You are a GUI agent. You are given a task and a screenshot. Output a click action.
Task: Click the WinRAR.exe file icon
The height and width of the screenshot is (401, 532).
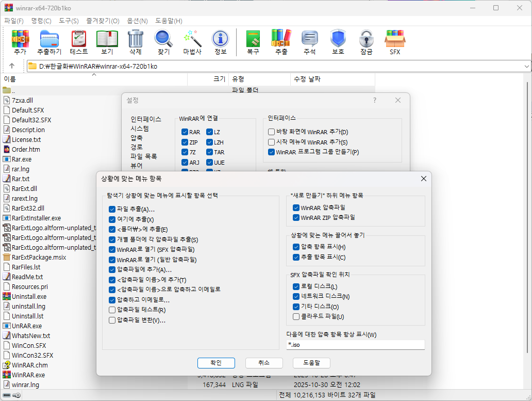[7, 375]
